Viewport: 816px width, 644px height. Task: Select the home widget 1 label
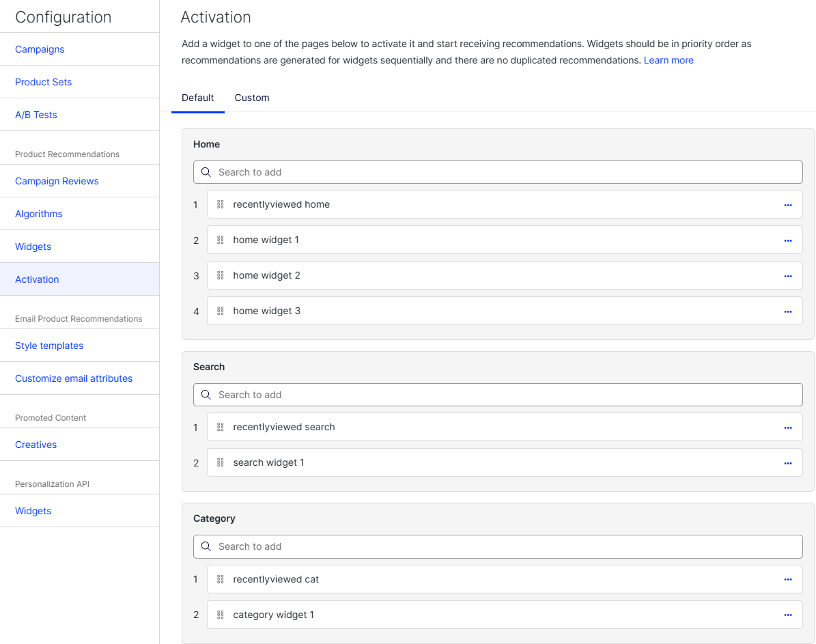click(266, 240)
